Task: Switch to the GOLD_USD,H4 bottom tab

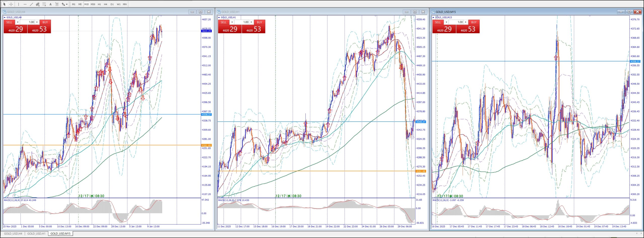Action: (13, 234)
